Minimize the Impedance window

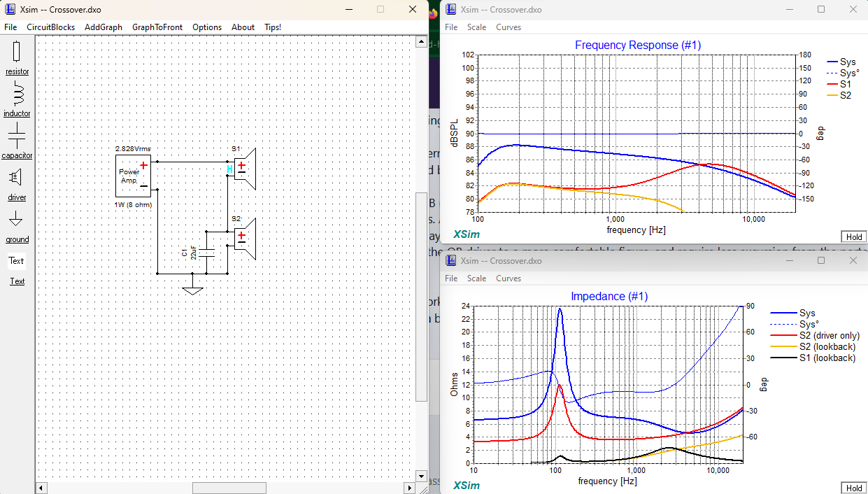click(x=790, y=260)
